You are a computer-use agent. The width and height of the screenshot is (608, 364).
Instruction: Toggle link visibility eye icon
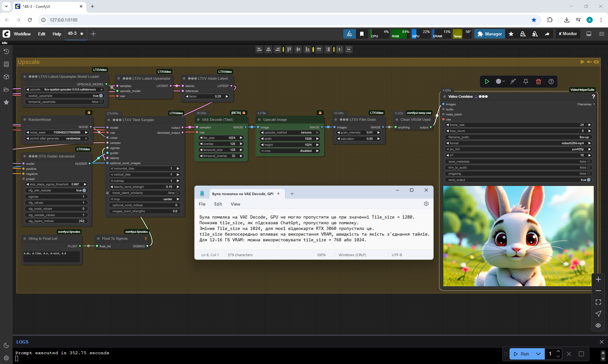click(598, 325)
